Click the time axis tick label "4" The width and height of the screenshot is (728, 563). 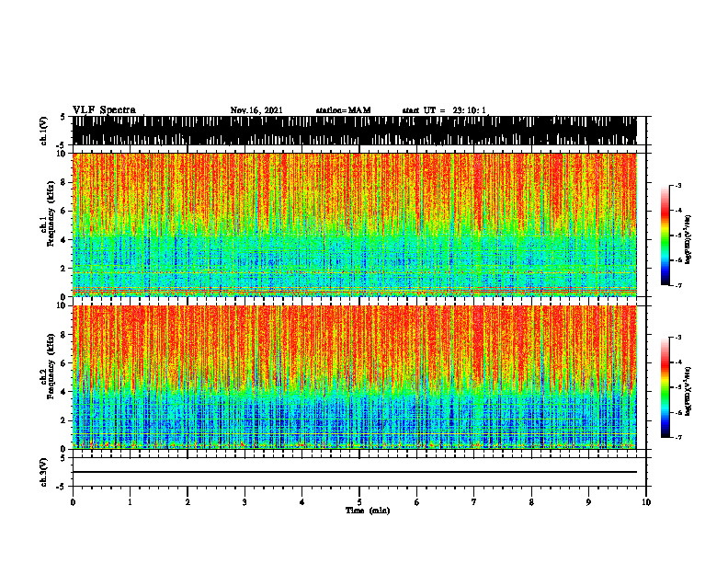302,502
